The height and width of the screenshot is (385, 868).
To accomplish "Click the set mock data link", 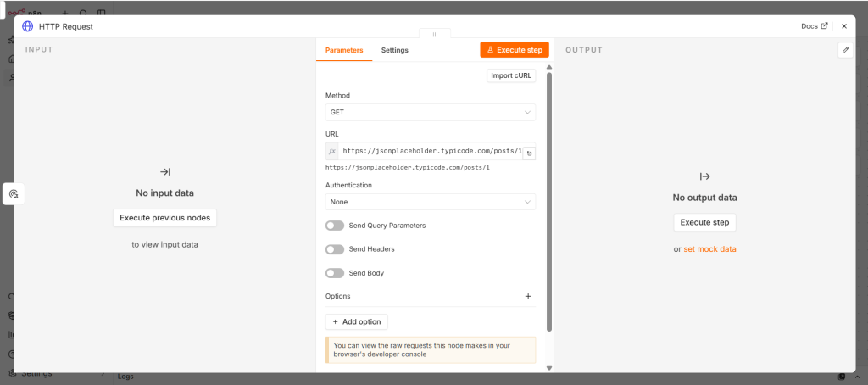I will coord(709,249).
